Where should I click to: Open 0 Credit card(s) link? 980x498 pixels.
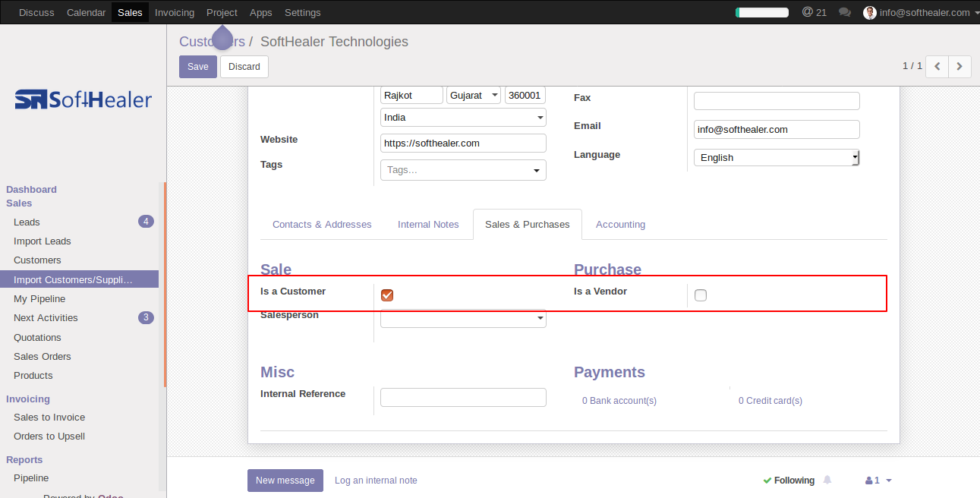(770, 401)
